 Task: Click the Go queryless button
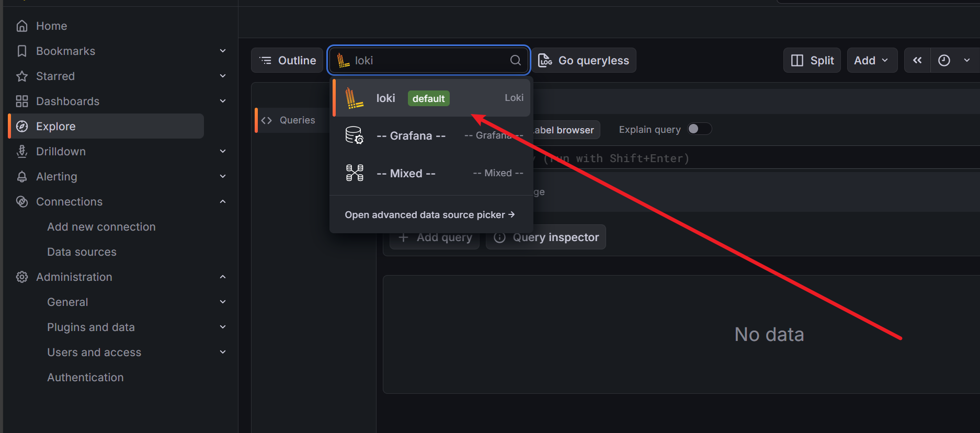[584, 60]
